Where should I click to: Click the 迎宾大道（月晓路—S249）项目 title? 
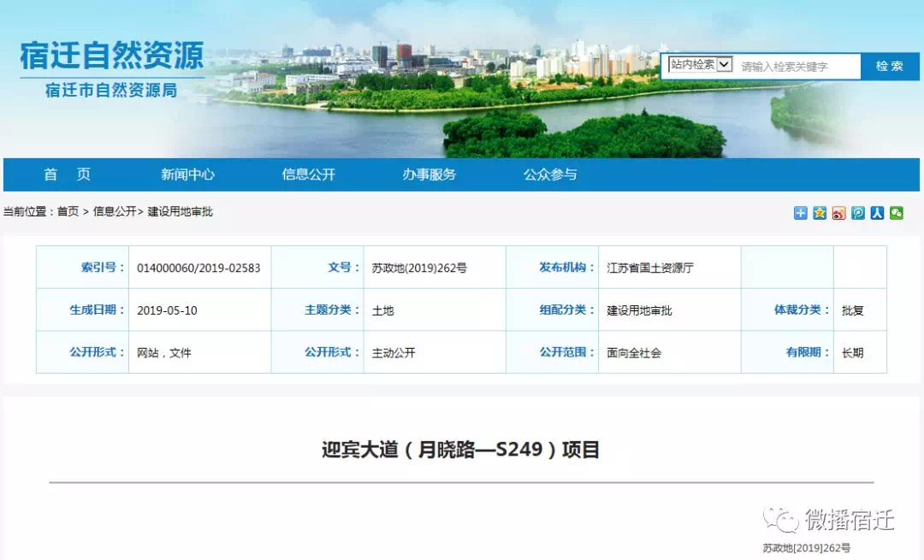pyautogui.click(x=460, y=449)
